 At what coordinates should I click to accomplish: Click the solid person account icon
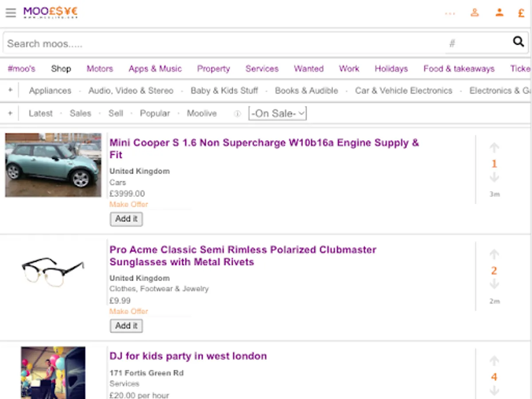(500, 12)
